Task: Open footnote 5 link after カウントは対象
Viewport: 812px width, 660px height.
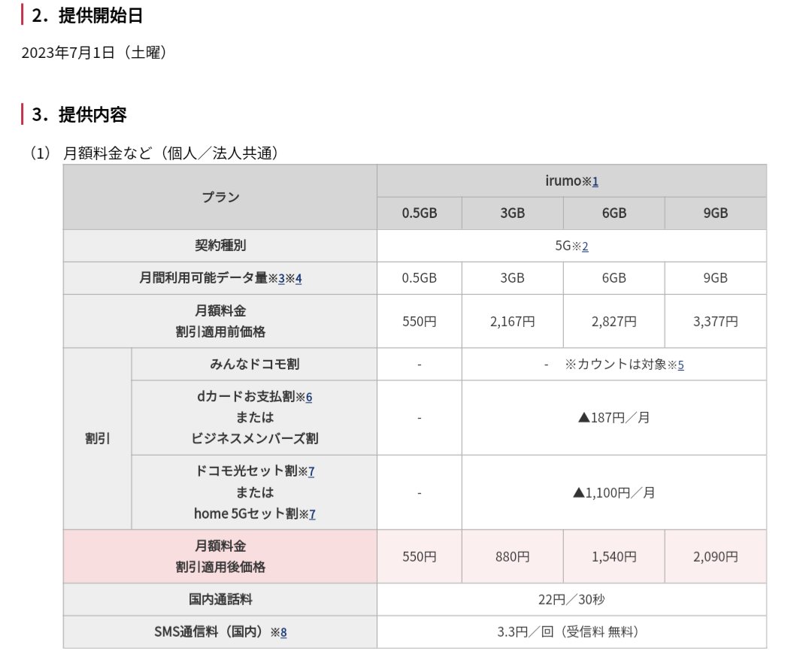Action: point(680,365)
